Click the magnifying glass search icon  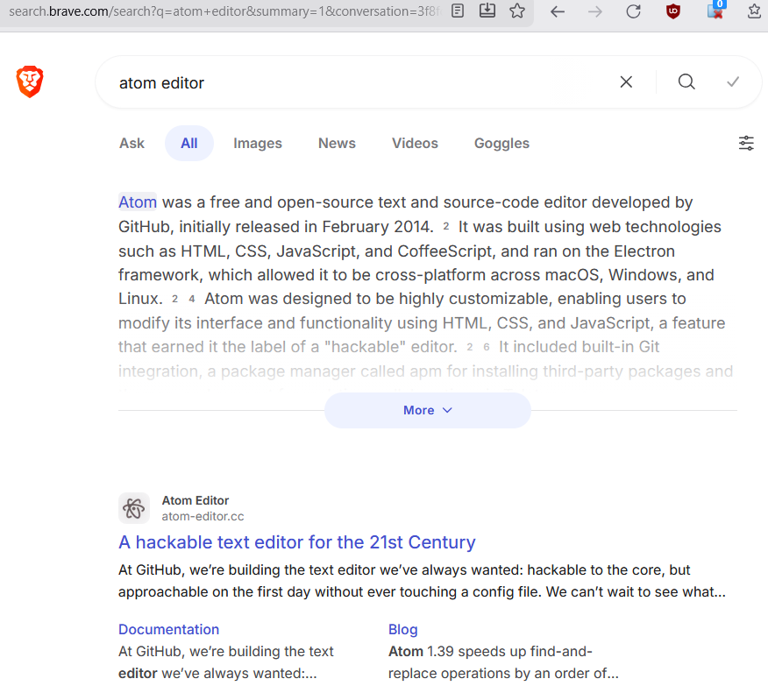[686, 81]
